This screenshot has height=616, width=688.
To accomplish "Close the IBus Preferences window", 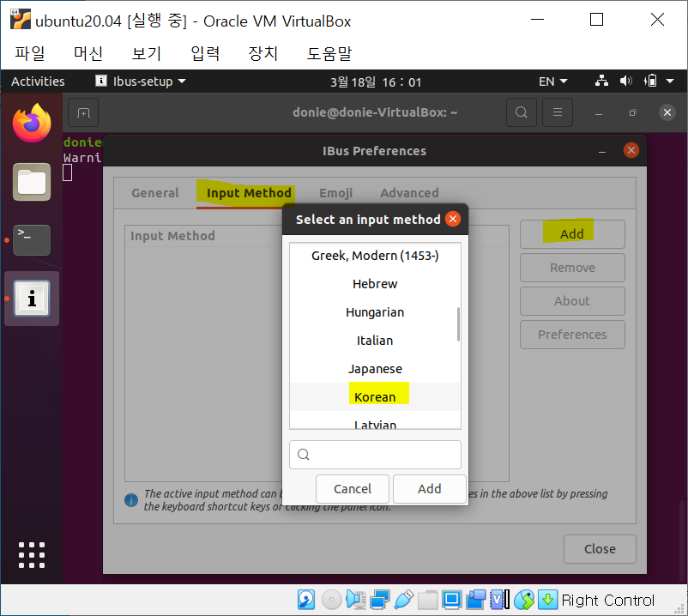I will (x=631, y=150).
